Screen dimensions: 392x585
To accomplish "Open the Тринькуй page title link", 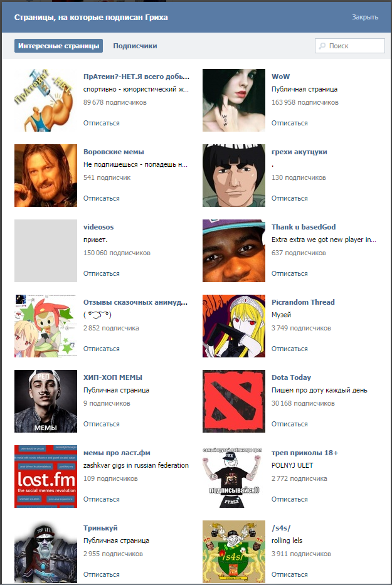I will 100,528.
